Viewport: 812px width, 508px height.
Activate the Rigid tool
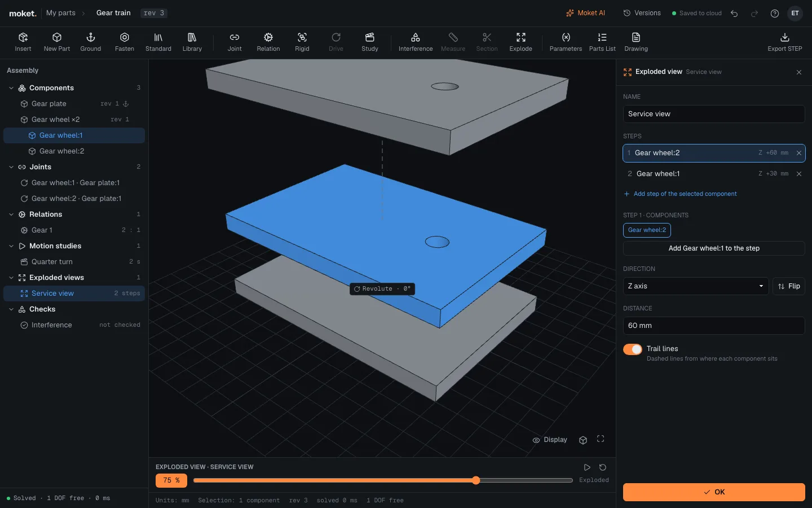coord(302,42)
